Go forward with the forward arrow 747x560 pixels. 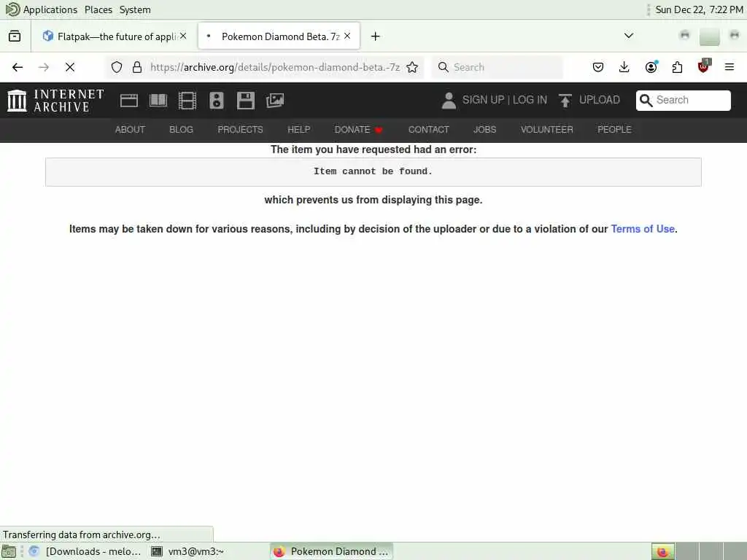pyautogui.click(x=44, y=67)
